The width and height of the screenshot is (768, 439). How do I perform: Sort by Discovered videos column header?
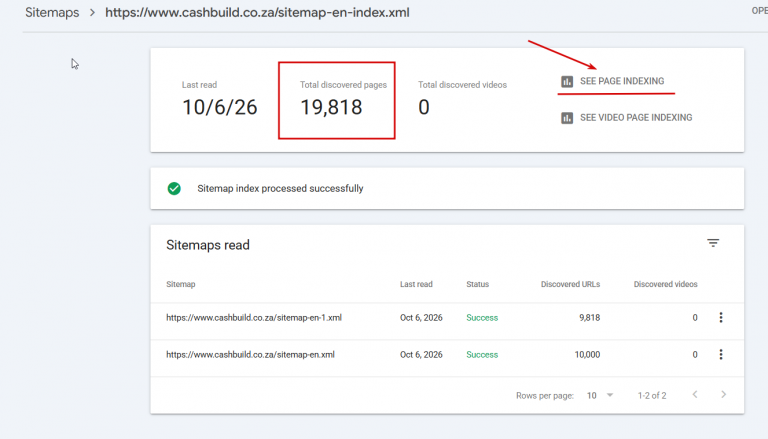point(665,284)
